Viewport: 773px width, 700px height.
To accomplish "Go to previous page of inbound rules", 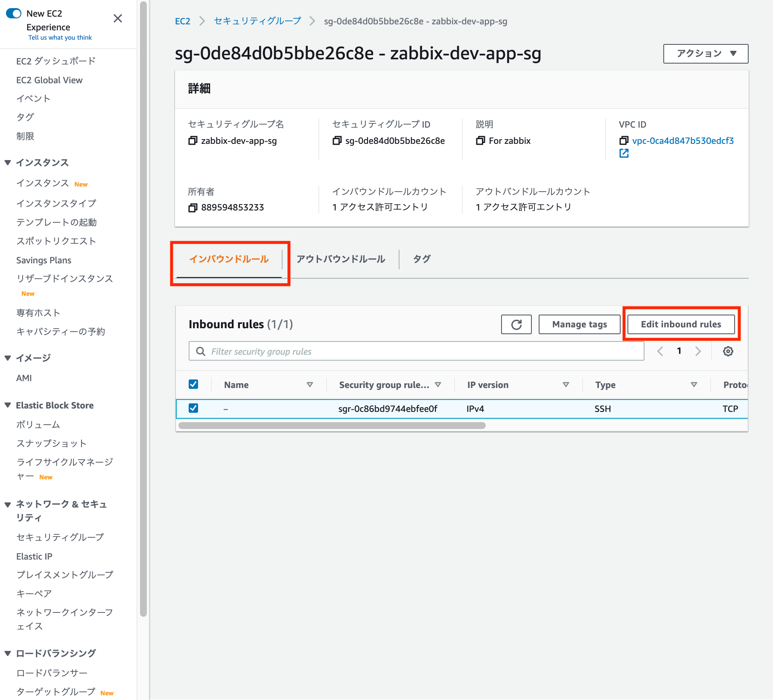I will [x=660, y=351].
